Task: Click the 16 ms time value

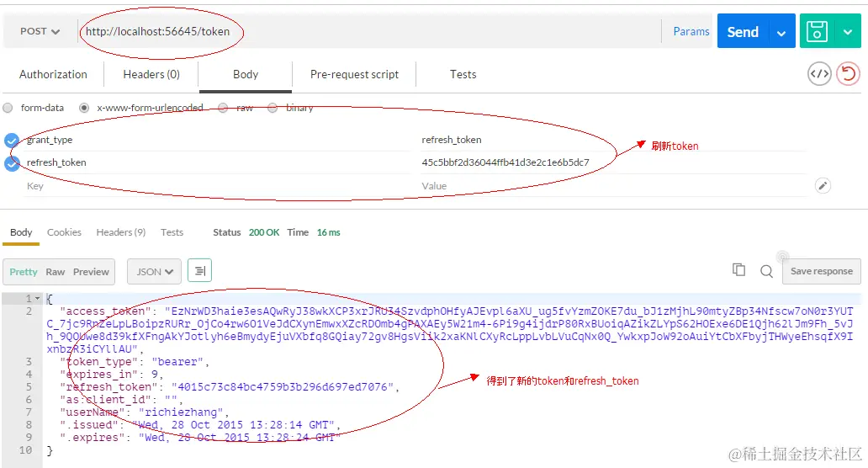Action: 328,232
